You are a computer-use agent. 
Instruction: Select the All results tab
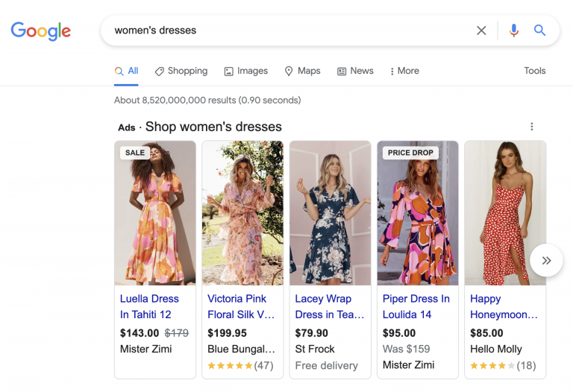pyautogui.click(x=127, y=71)
